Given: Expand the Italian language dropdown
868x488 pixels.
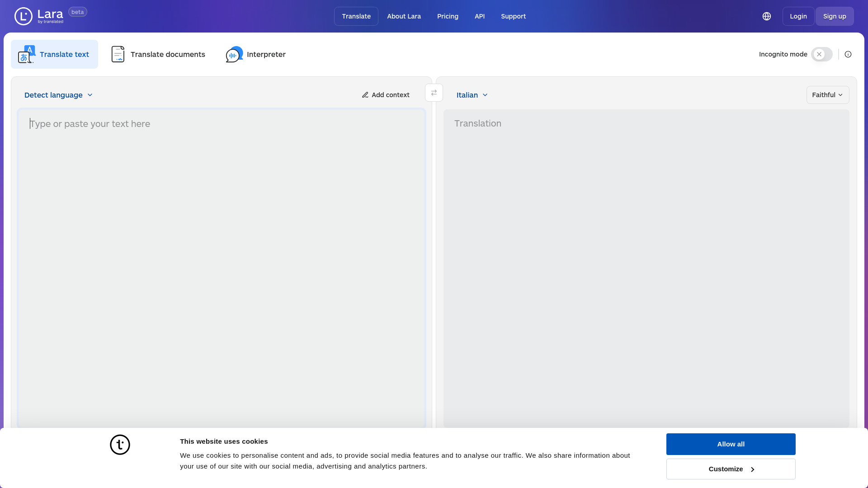Looking at the screenshot, I should 472,95.
